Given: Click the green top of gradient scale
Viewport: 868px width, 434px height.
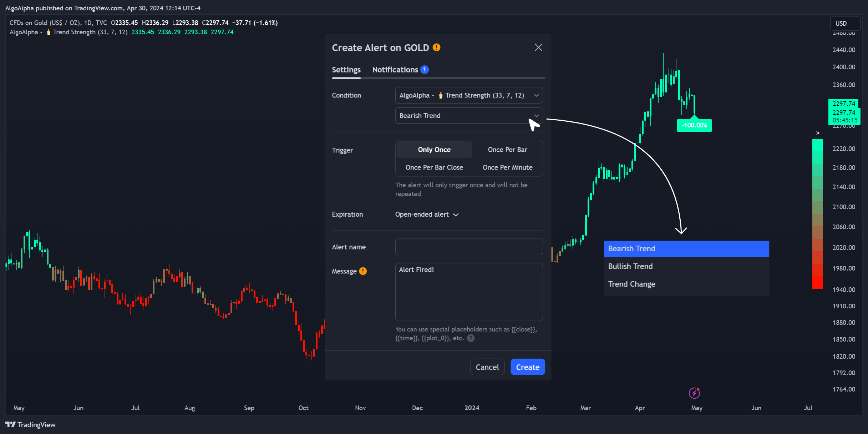Looking at the screenshot, I should [x=817, y=145].
